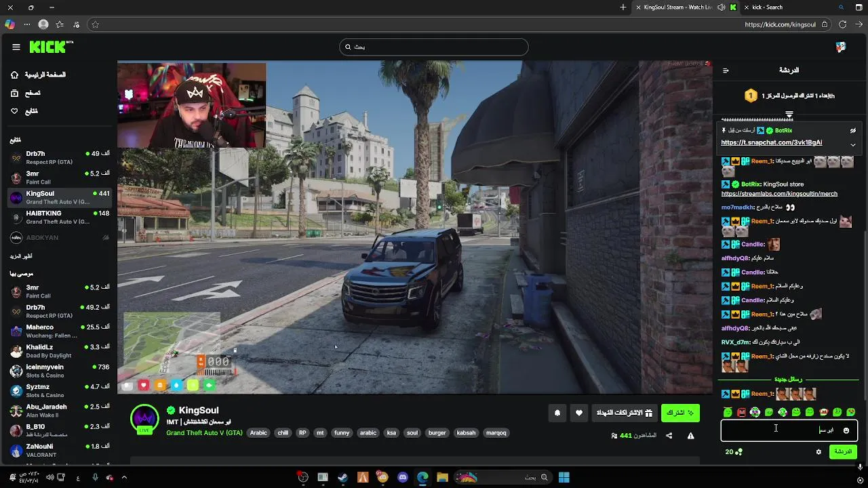Open iceinmyvein Slots & Casino channel
The image size is (868, 488).
click(60, 371)
